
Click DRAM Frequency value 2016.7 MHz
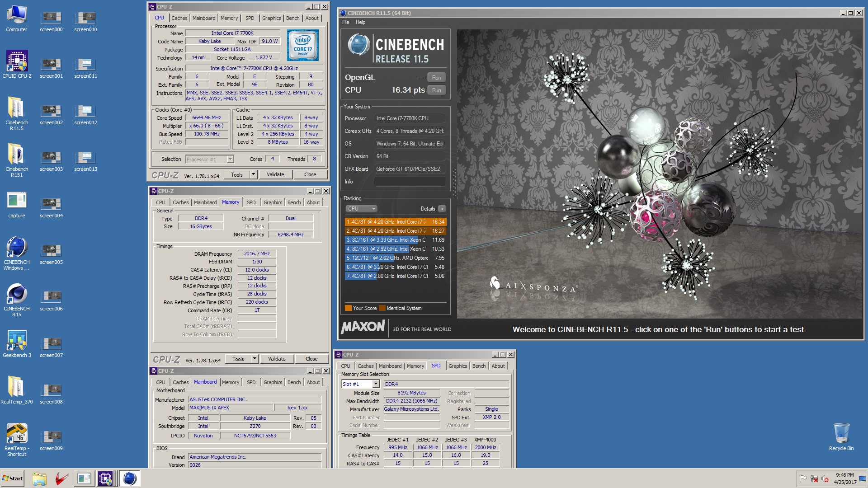(x=257, y=253)
